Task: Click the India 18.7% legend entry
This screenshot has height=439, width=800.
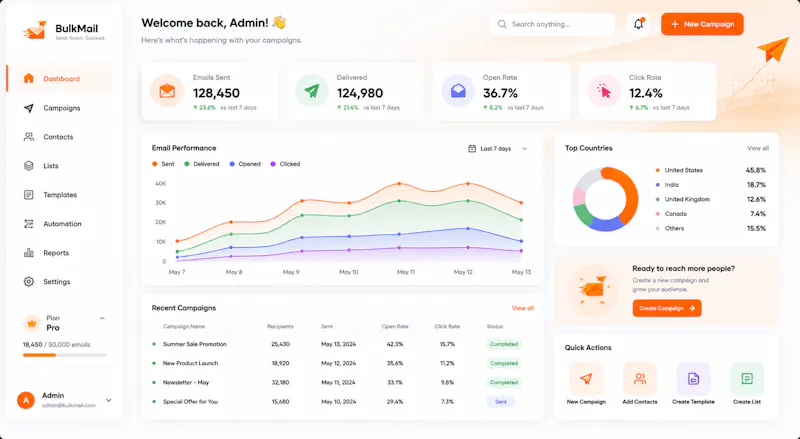Action: tap(711, 185)
